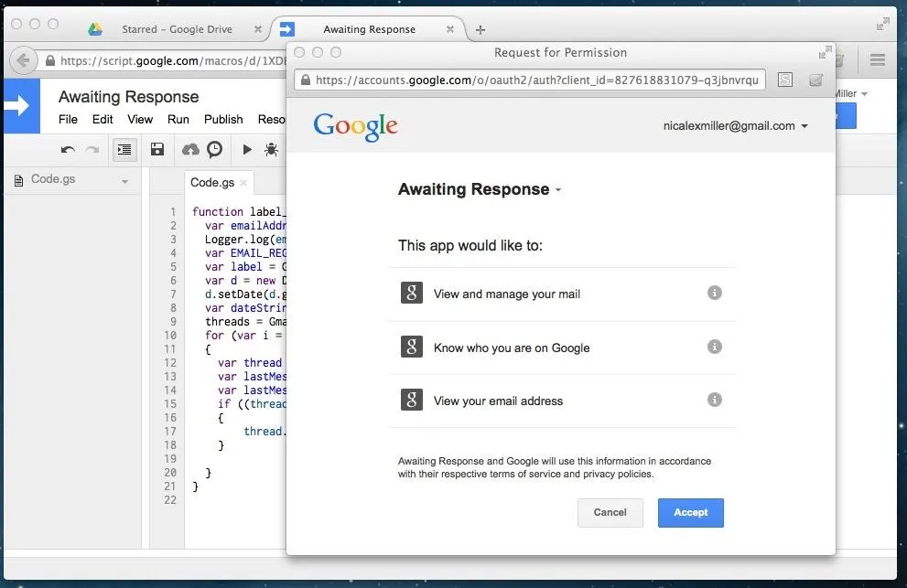This screenshot has height=588, width=907.
Task: Click View your email address text
Action: click(498, 401)
